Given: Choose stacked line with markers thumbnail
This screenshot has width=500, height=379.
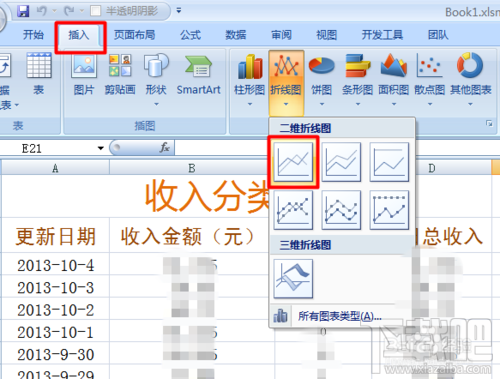Looking at the screenshot, I should point(341,210).
